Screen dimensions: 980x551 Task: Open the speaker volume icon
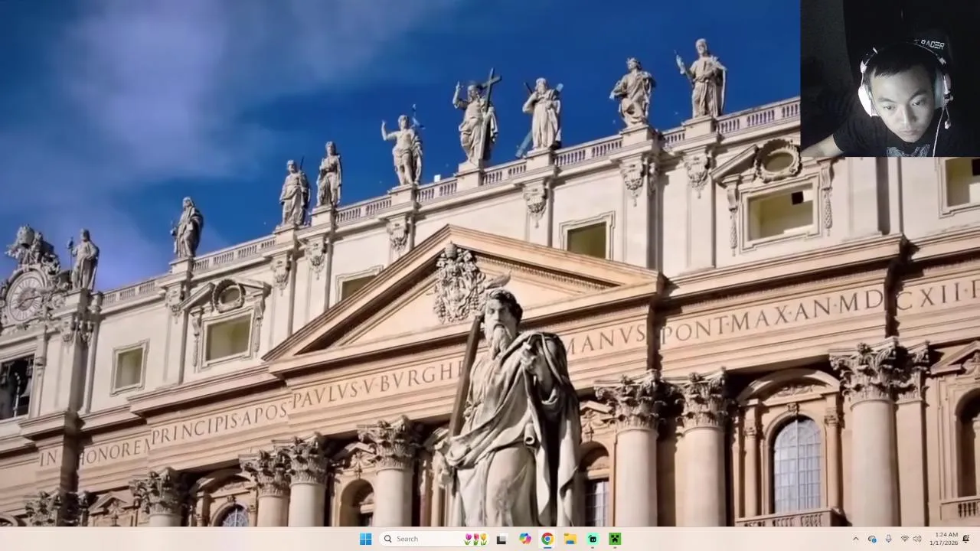[x=917, y=539]
